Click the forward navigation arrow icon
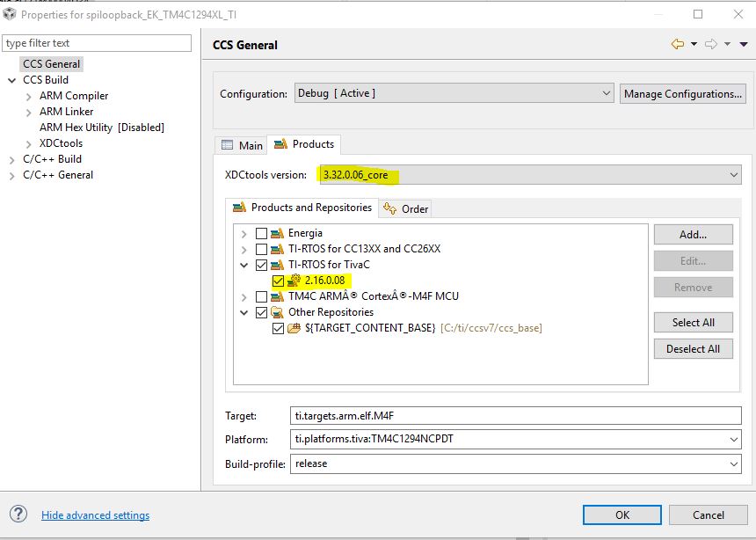The image size is (756, 540). 710,45
